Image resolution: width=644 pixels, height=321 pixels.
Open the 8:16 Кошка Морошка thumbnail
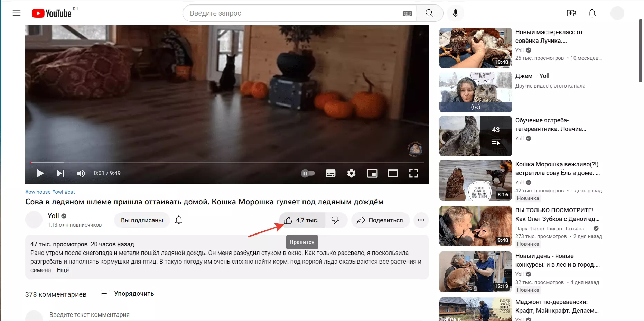pos(476,180)
